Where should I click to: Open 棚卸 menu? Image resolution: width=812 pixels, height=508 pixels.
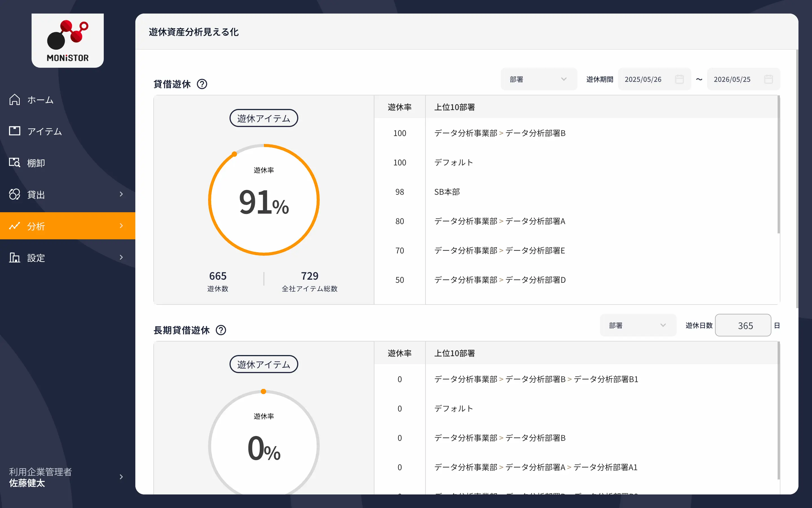[67, 163]
